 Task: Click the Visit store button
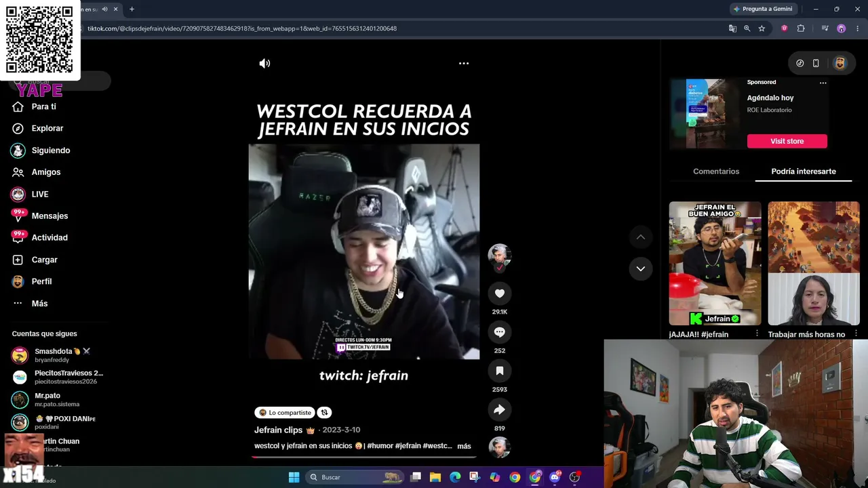(x=787, y=141)
